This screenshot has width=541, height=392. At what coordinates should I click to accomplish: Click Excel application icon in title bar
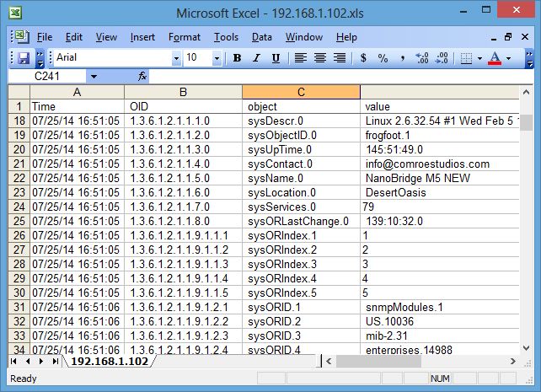point(15,13)
